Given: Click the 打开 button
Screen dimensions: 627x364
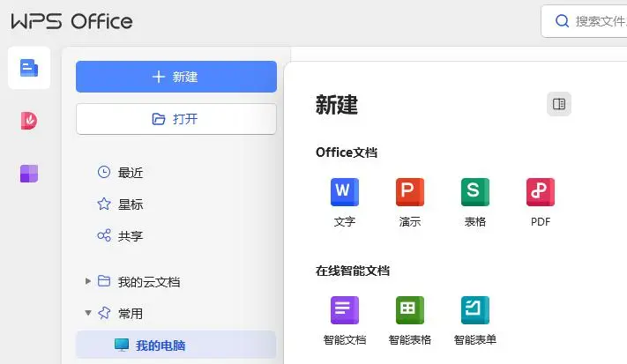Looking at the screenshot, I should (x=176, y=119).
